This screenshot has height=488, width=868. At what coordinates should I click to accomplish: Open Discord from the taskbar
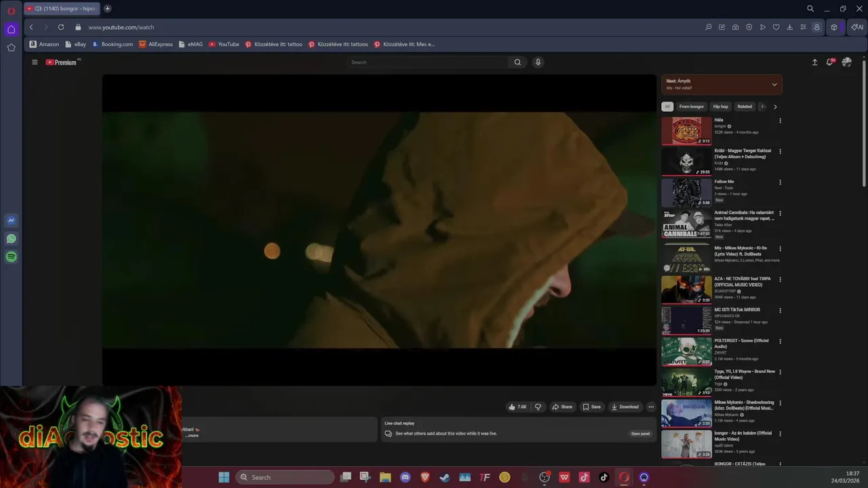[406, 477]
